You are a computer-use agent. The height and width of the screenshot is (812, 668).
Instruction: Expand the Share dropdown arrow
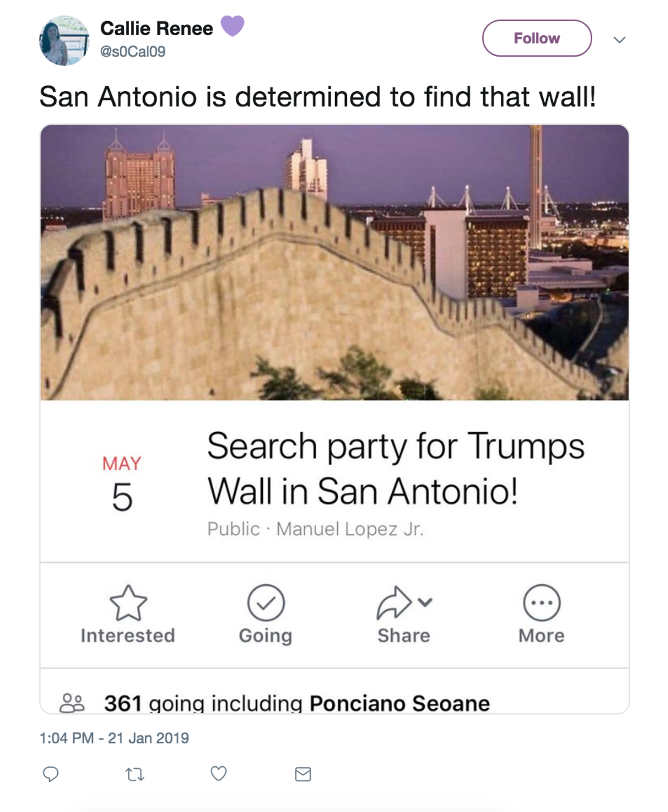coord(425,602)
